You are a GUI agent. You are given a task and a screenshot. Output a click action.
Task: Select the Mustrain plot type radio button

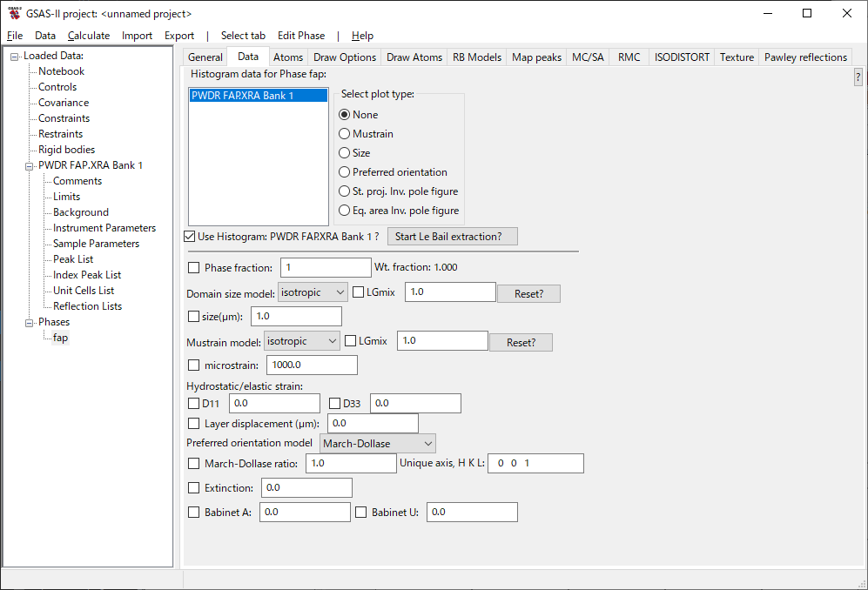(345, 134)
